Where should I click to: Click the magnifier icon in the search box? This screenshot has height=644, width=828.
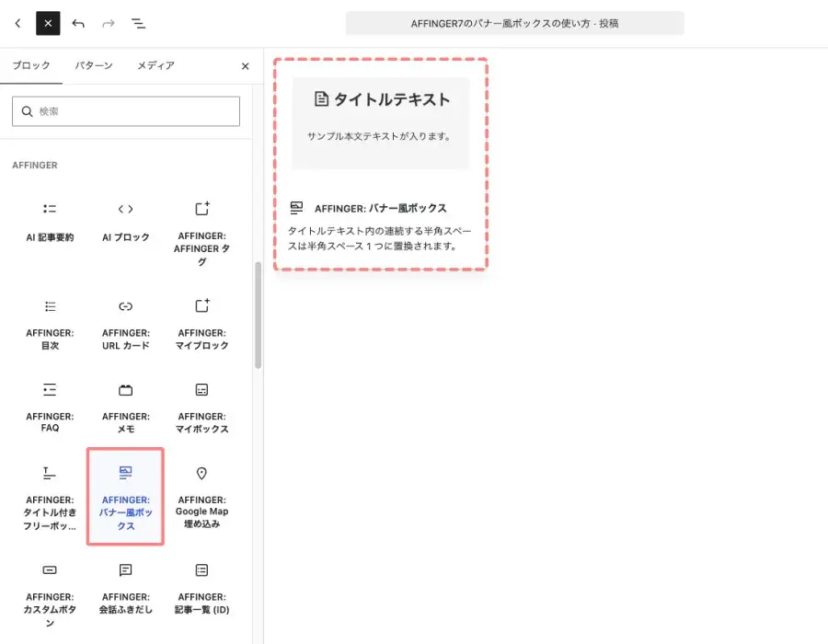coord(27,111)
